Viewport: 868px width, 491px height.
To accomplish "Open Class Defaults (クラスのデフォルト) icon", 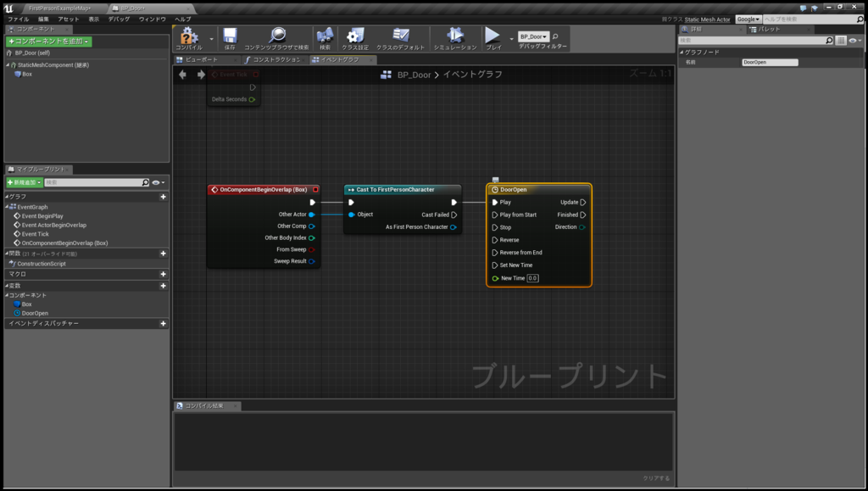I will pyautogui.click(x=400, y=36).
